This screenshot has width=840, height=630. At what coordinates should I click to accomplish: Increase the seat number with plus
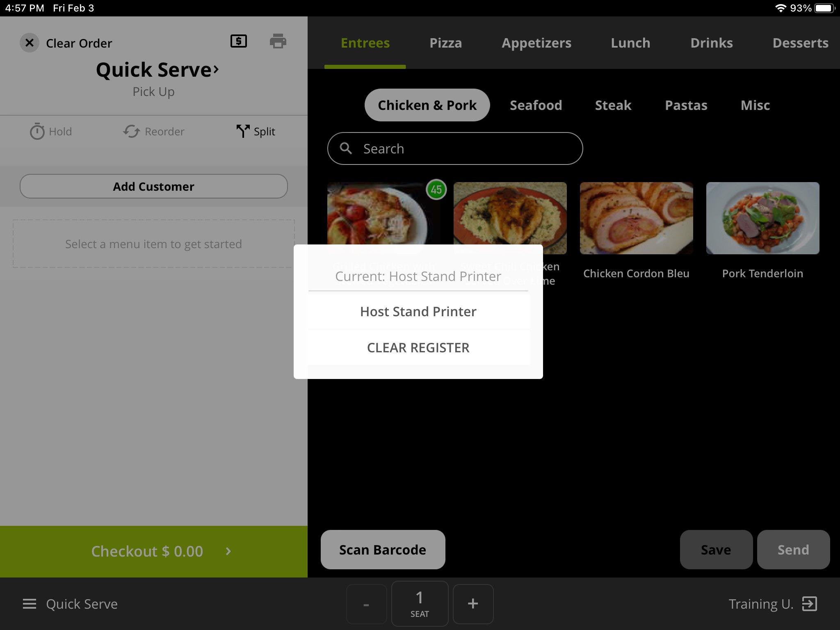(473, 603)
